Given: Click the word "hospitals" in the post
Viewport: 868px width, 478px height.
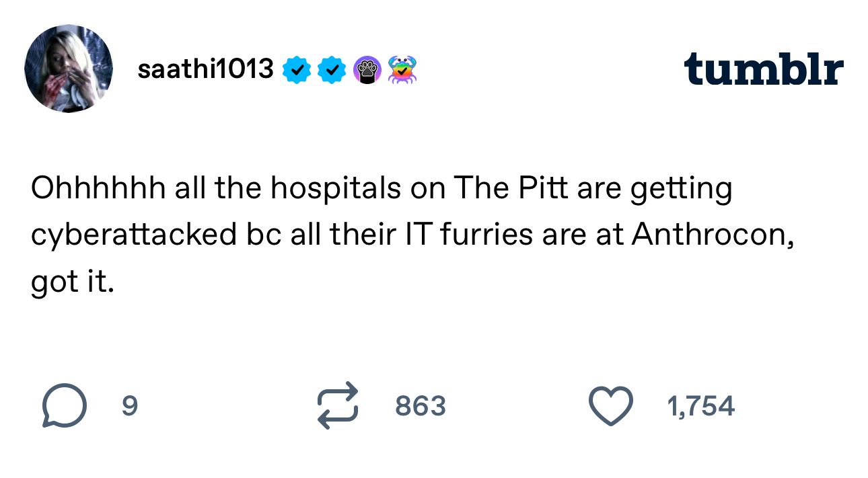Looking at the screenshot, I should click(x=336, y=190).
